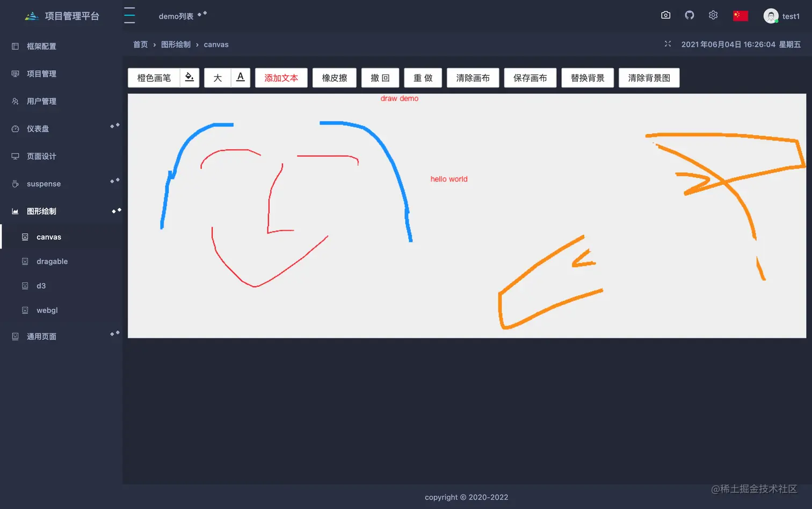Image resolution: width=812 pixels, height=509 pixels.
Task: Click the font color 'A' icon
Action: (241, 77)
